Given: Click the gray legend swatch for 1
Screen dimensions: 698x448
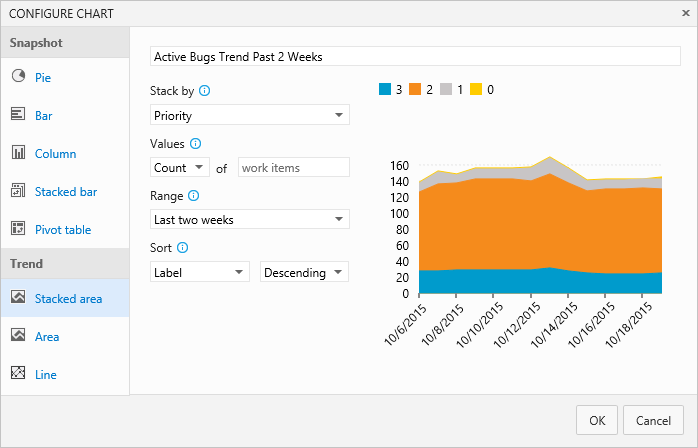Looking at the screenshot, I should pyautogui.click(x=446, y=89).
